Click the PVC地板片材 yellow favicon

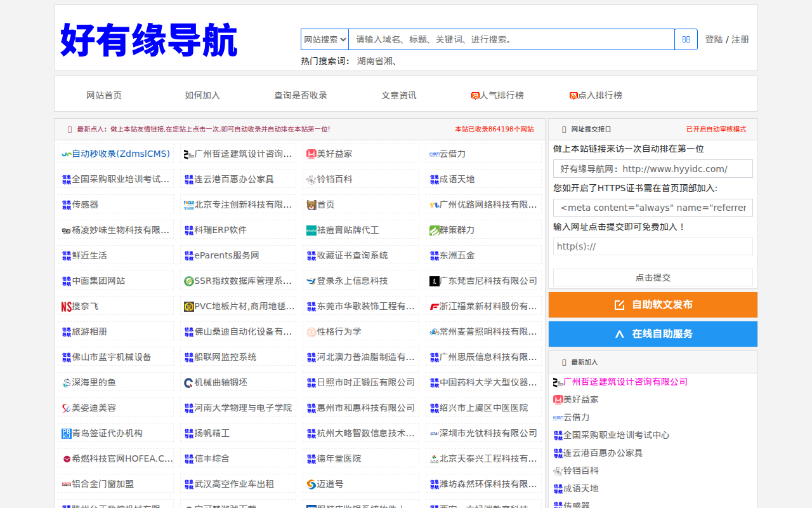(189, 307)
